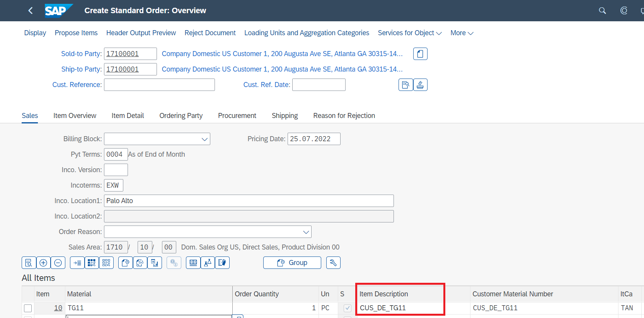The height and width of the screenshot is (318, 644).
Task: Switch to the Sales tab
Action: click(x=30, y=116)
